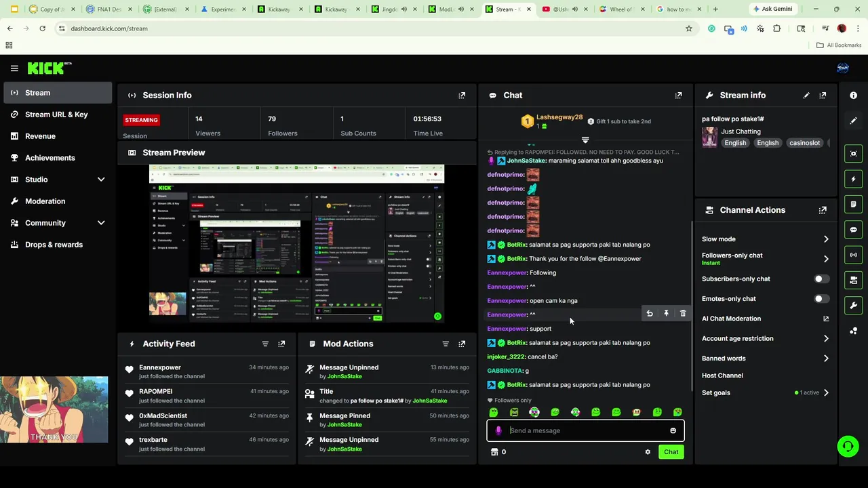Toggle the stream preview widget in right rail
Screen dimensions: 868x488
[853, 154]
